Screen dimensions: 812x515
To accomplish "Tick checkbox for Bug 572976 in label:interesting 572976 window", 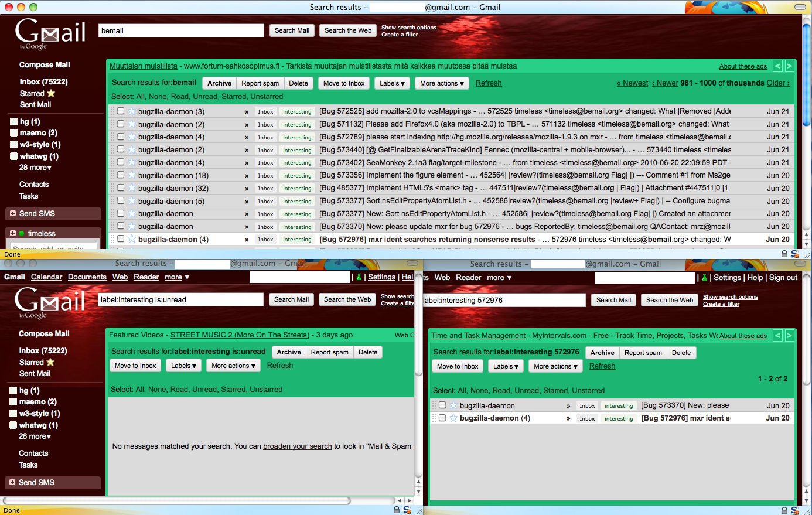I will (442, 418).
